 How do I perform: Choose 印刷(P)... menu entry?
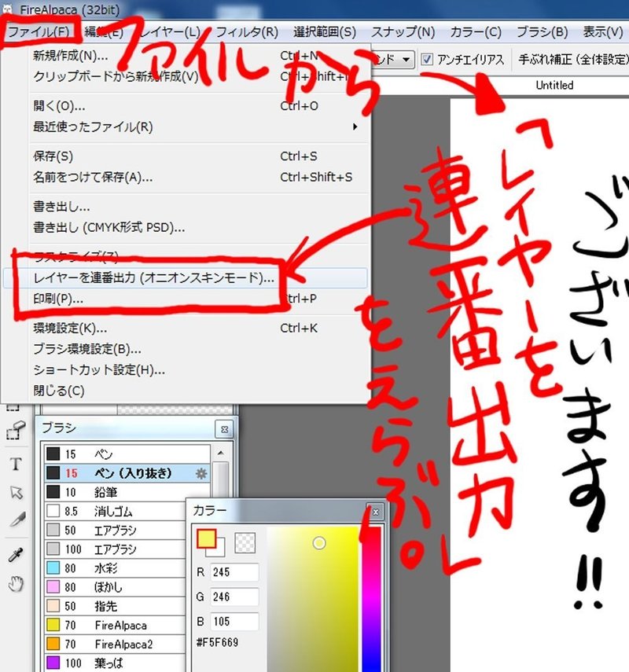(186, 299)
